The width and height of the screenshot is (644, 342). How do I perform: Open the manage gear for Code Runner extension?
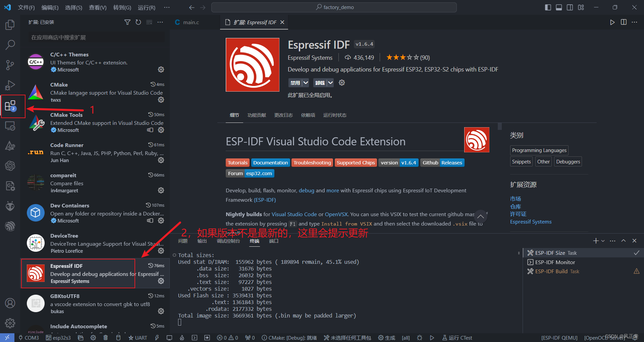pyautogui.click(x=161, y=160)
